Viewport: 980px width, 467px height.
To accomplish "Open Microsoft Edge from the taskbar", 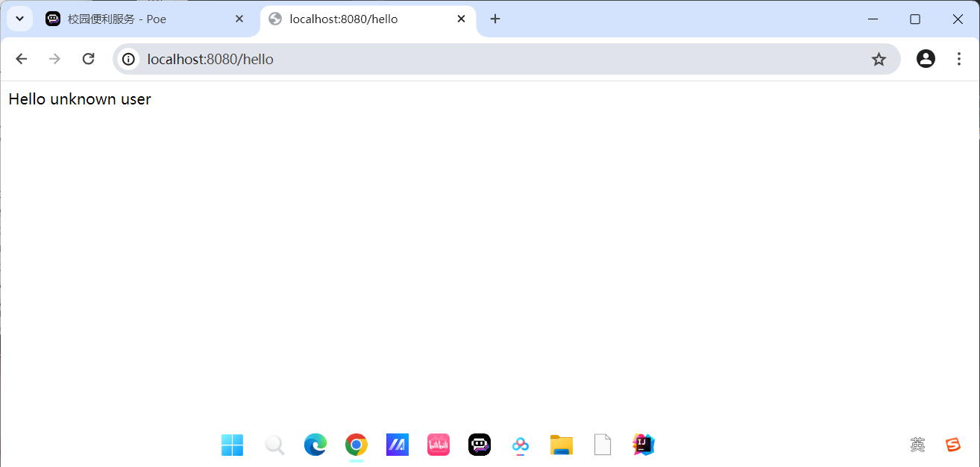I will (315, 445).
